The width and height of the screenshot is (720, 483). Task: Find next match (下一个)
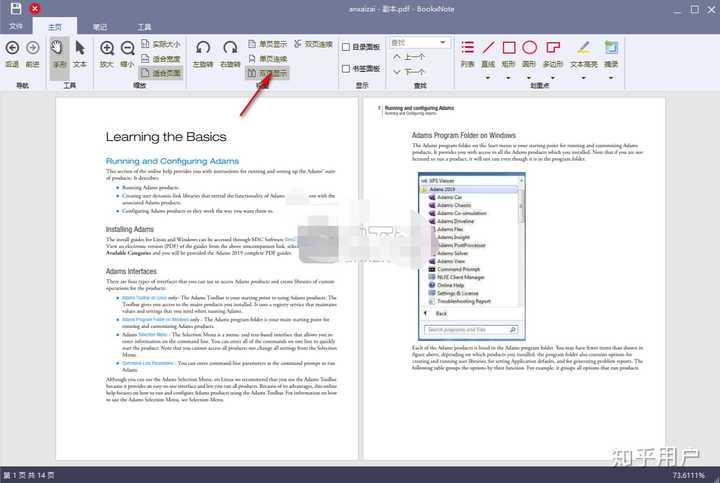point(410,72)
